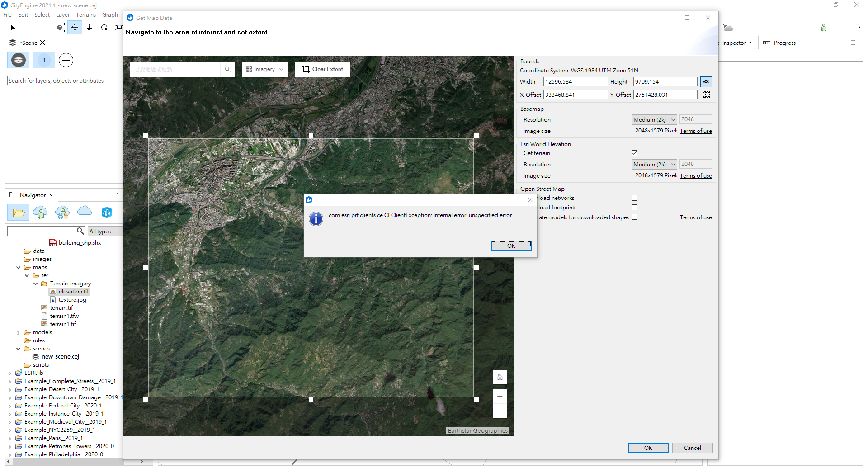This screenshot has width=868, height=468.
Task: Open the Imagery basemap dropdown
Action: (265, 69)
